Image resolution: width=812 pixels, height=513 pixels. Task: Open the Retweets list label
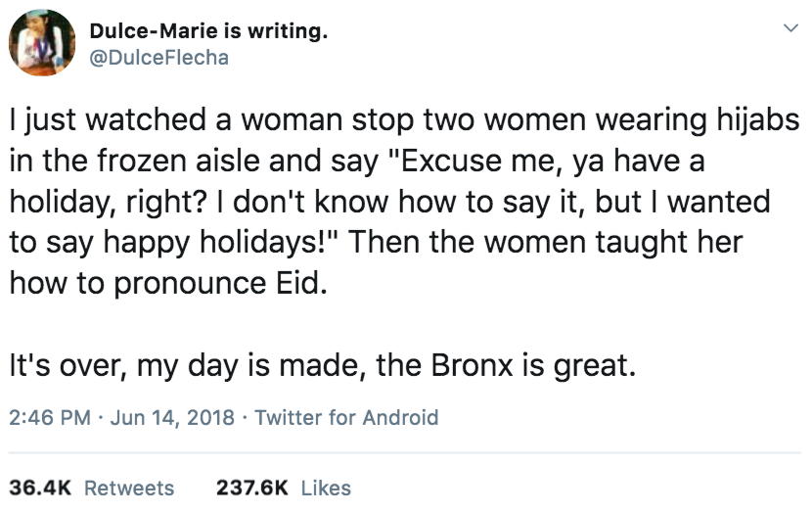click(129, 489)
